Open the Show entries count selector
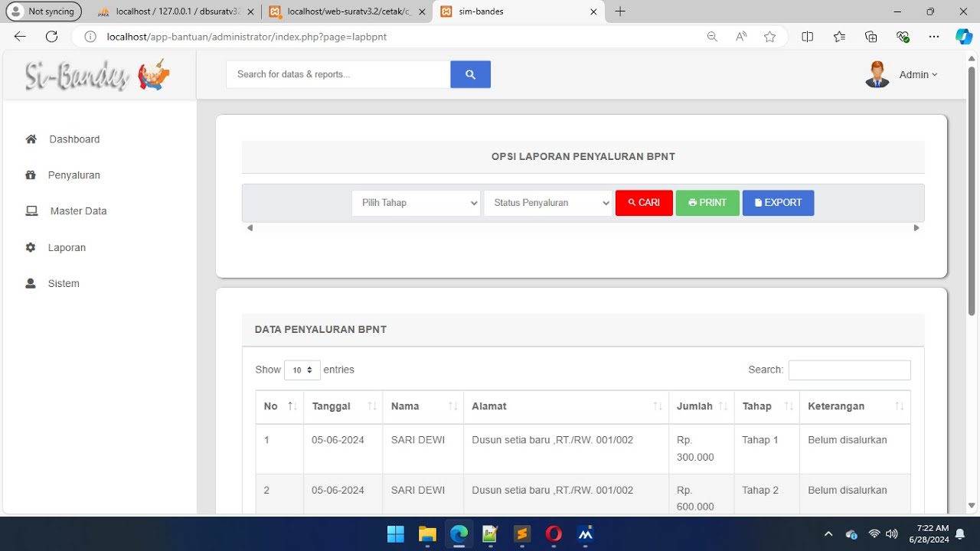This screenshot has width=980, height=551. [302, 370]
